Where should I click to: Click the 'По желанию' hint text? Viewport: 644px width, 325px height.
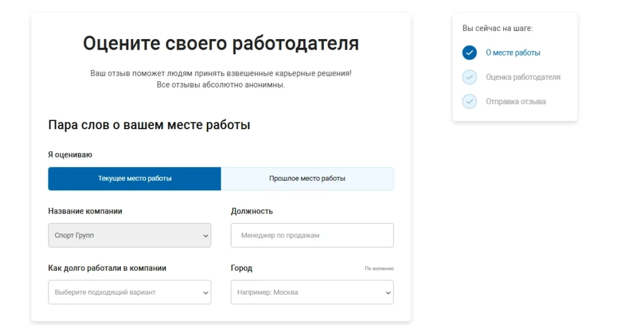(x=379, y=268)
